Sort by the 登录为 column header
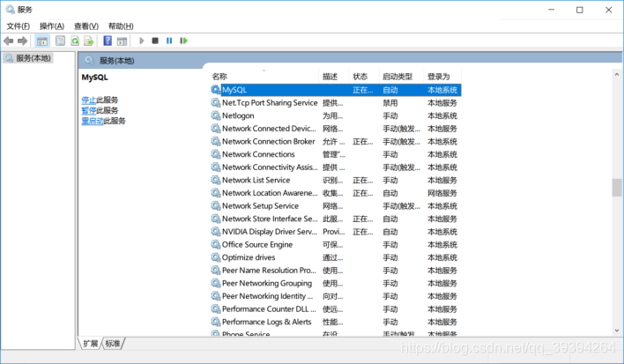Viewport: 624px width, 364px height. pos(442,77)
